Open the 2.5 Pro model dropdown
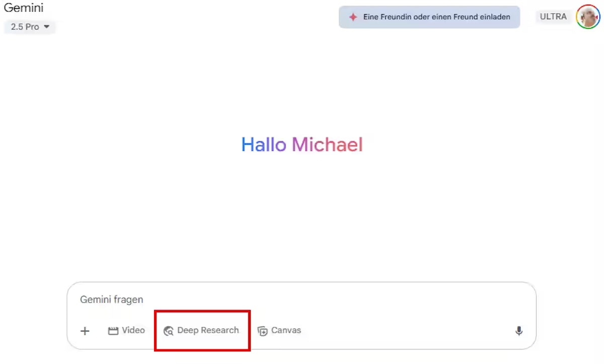The width and height of the screenshot is (604, 364). (30, 27)
